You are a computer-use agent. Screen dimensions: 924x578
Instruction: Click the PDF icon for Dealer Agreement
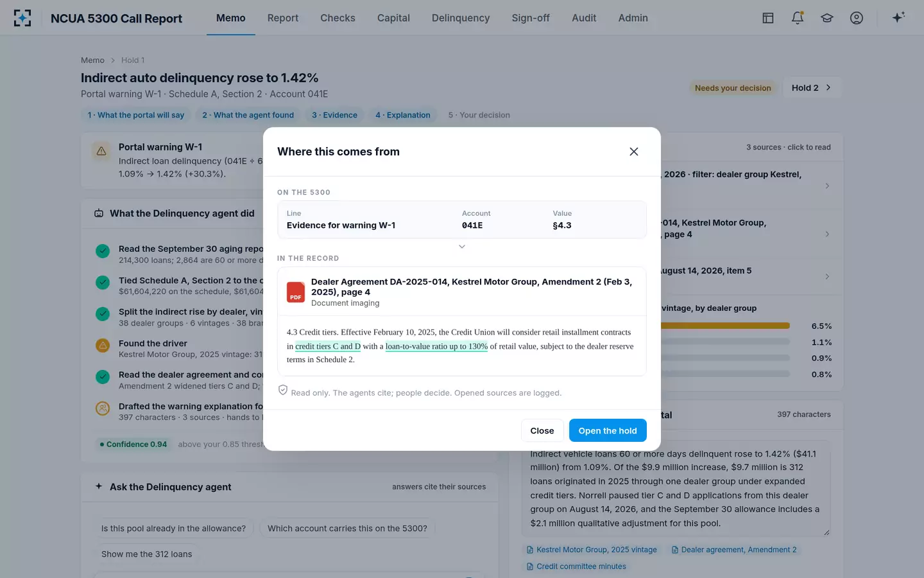(x=296, y=292)
